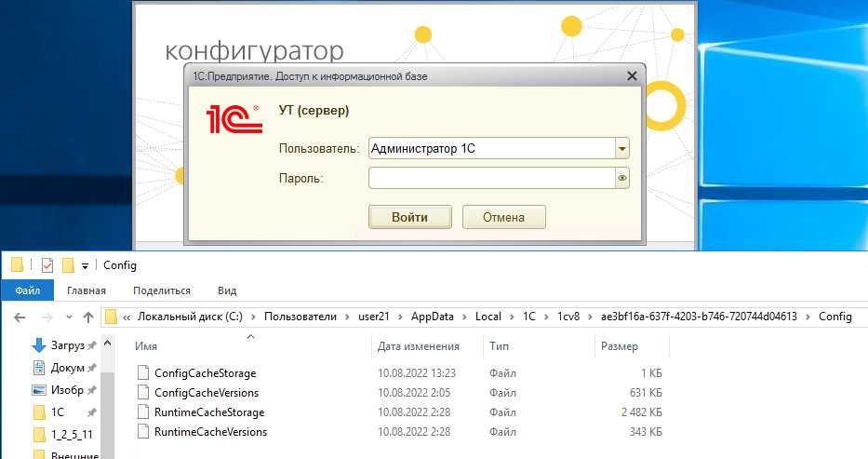The width and height of the screenshot is (868, 459).
Task: Go back with Explorer back arrow
Action: [x=20, y=317]
